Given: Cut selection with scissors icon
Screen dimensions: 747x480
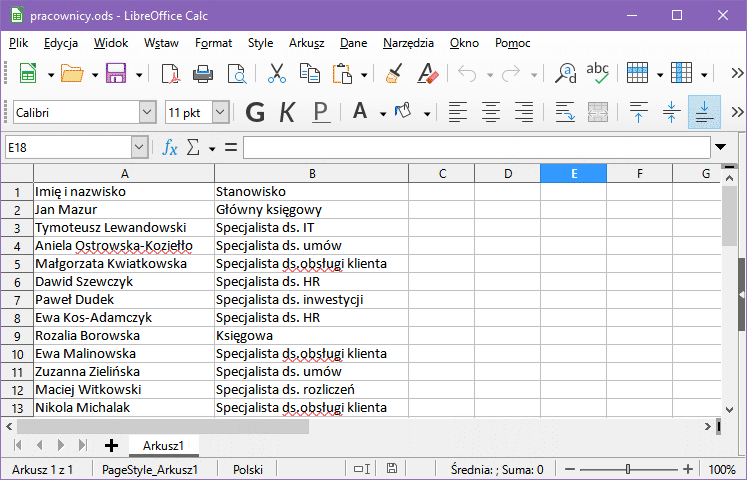Looking at the screenshot, I should coord(277,74).
